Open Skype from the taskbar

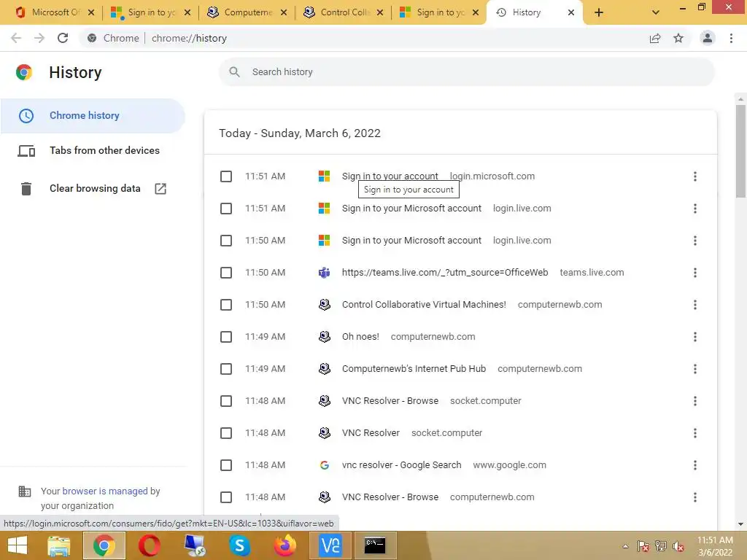pos(239,545)
